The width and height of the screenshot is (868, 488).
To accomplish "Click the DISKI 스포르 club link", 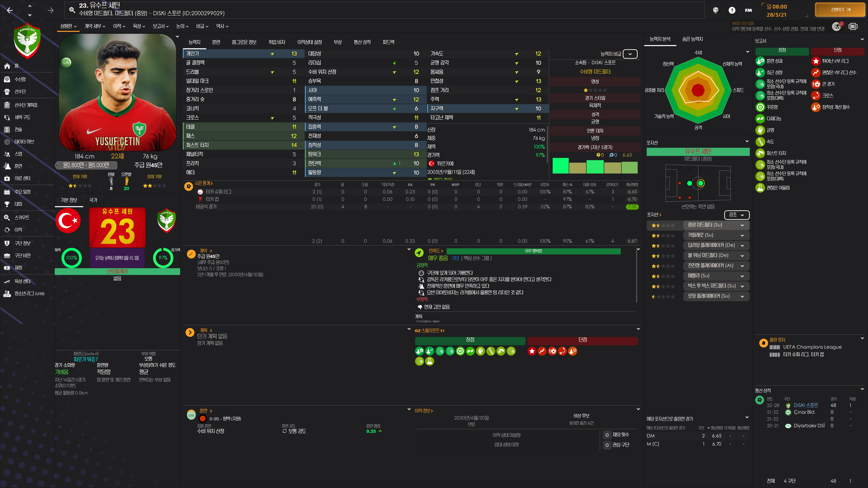I will click(805, 405).
